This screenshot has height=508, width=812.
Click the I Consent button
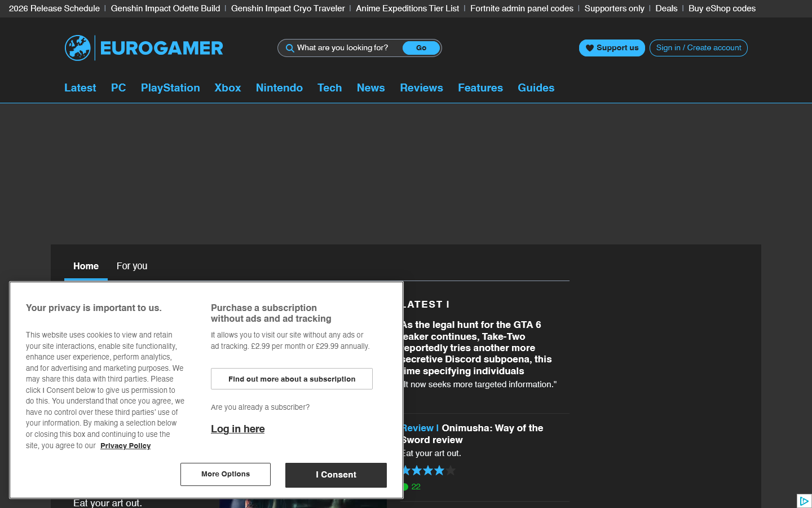pyautogui.click(x=336, y=475)
